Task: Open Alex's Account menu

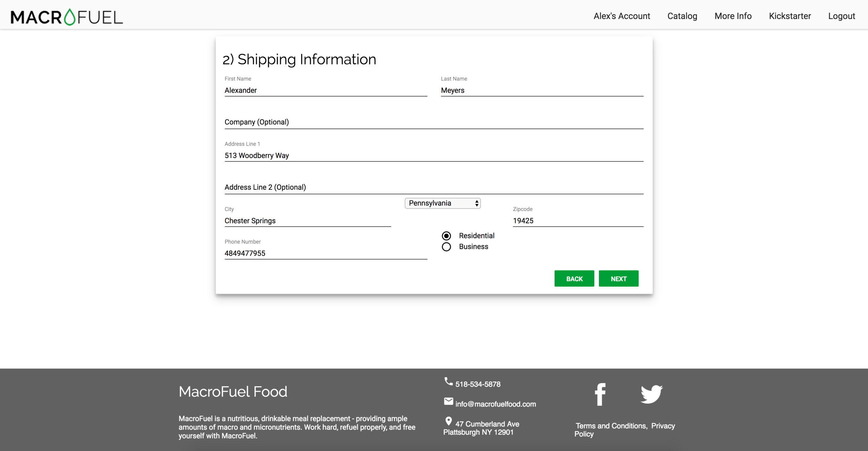Action: [x=621, y=16]
